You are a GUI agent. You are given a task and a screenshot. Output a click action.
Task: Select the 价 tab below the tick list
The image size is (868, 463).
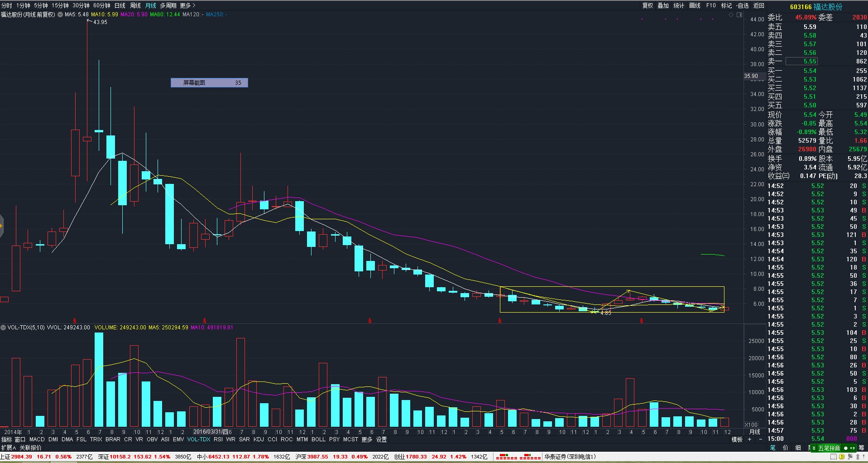(786, 448)
